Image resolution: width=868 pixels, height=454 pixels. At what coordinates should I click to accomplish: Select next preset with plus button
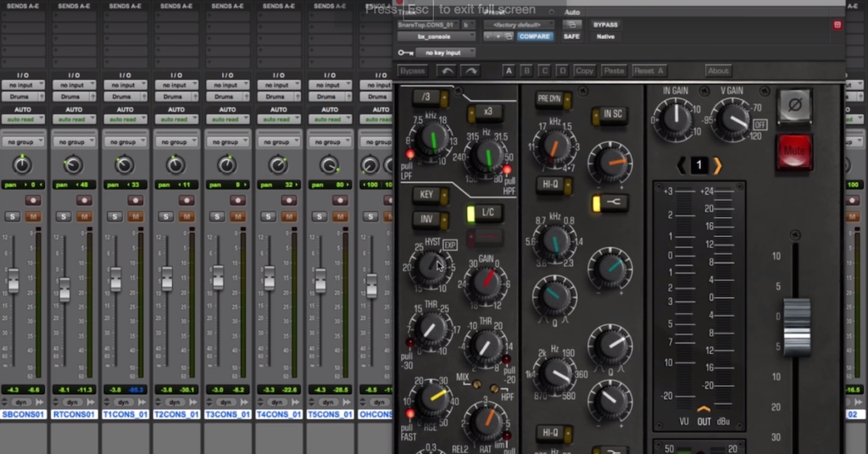[x=498, y=36]
